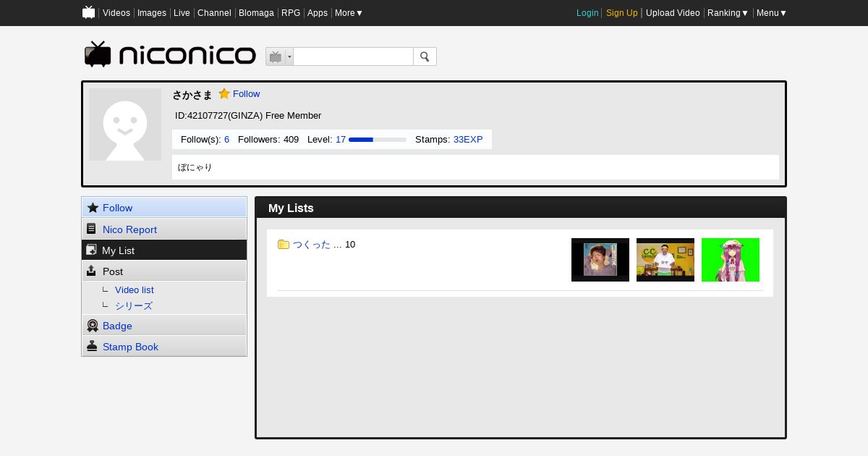The image size is (868, 456).
Task: Open the つくった mylist link
Action: pos(312,245)
